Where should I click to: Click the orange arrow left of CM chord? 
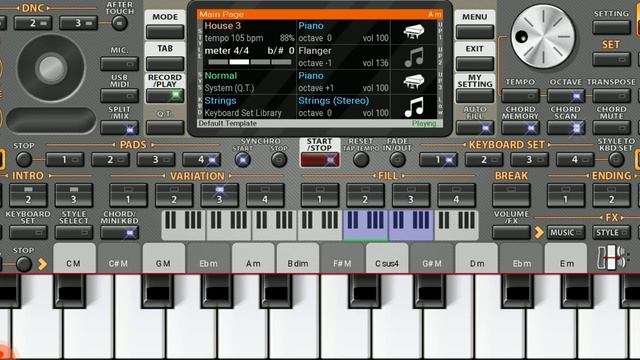(x=42, y=264)
